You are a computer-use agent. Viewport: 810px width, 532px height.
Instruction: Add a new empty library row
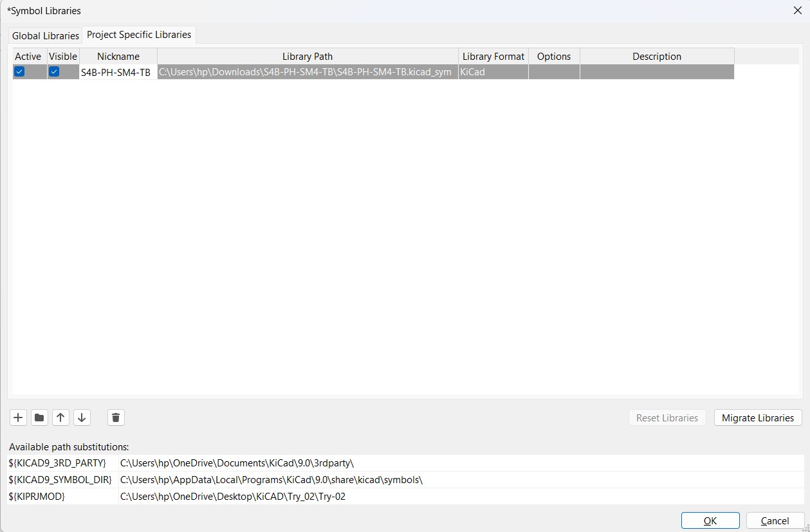pyautogui.click(x=18, y=417)
